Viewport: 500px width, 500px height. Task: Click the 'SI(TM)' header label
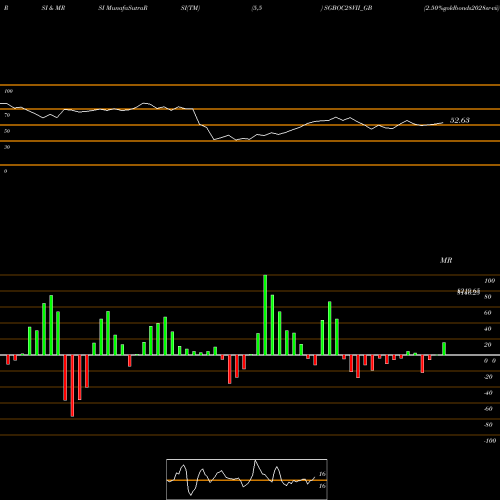(x=190, y=8)
